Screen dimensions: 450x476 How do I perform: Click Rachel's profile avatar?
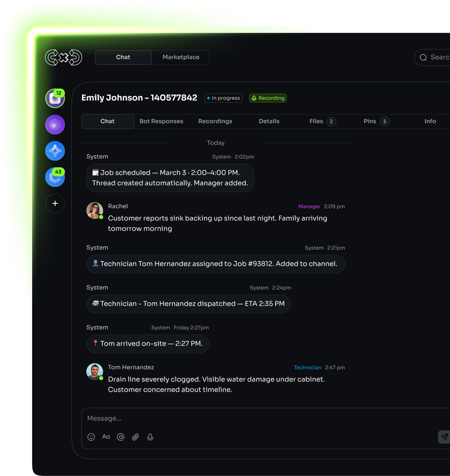95,210
